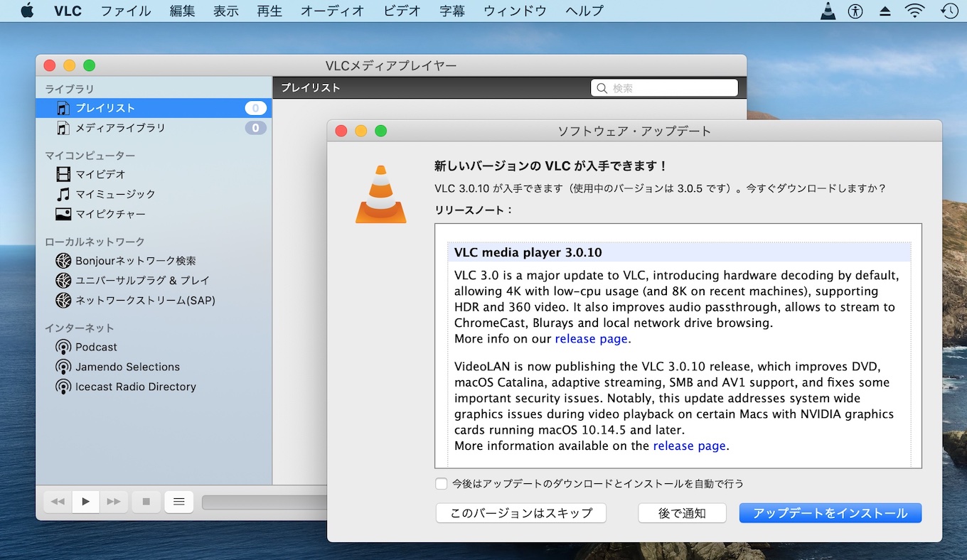Open the Accessibility status icon in menu bar
The height and width of the screenshot is (560, 967).
point(855,11)
